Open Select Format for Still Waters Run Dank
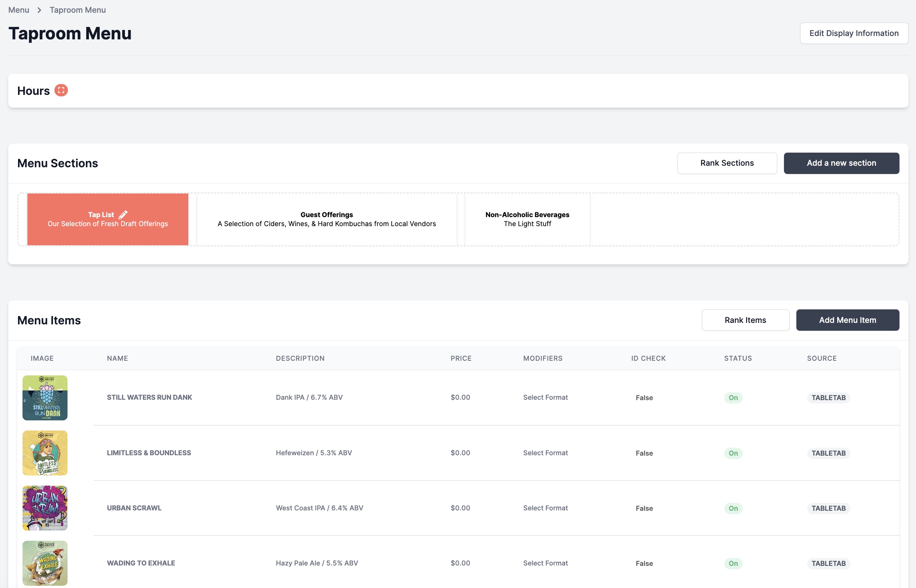The width and height of the screenshot is (916, 588). coord(545,397)
